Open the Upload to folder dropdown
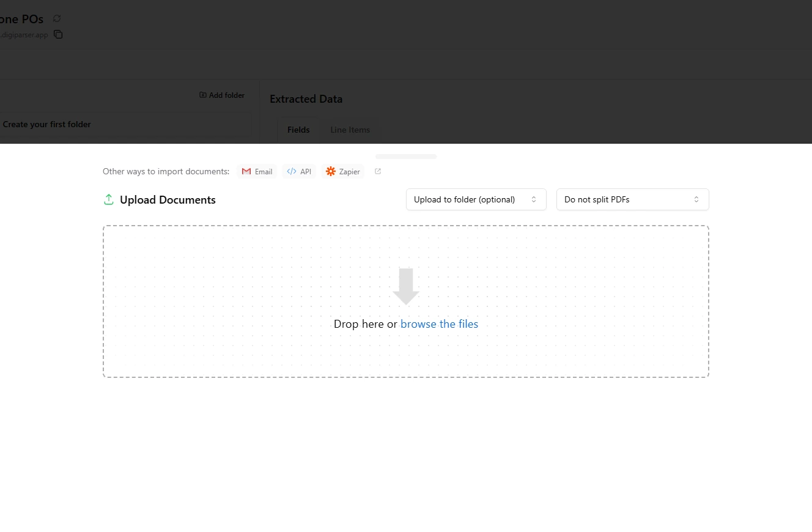 [476, 199]
